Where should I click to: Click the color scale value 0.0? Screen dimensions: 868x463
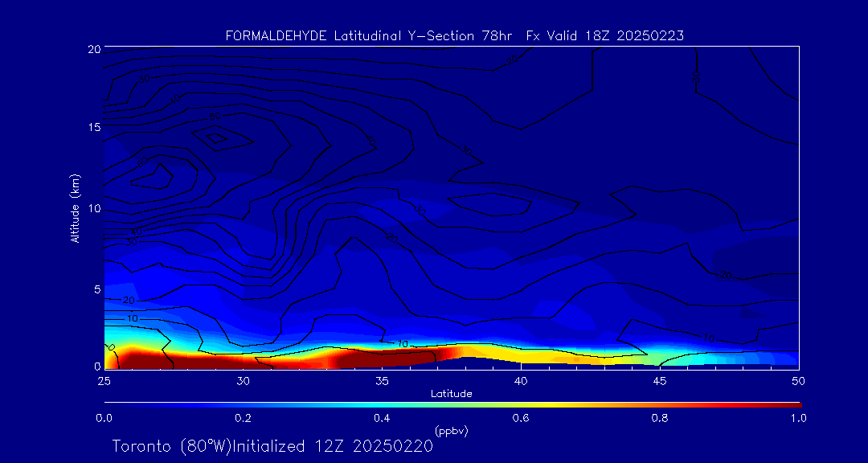[104, 418]
